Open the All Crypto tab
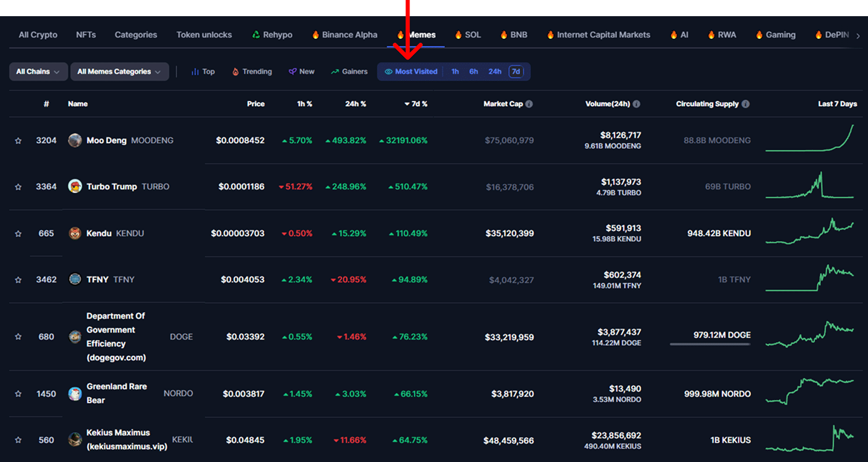This screenshot has height=462, width=868. point(38,35)
